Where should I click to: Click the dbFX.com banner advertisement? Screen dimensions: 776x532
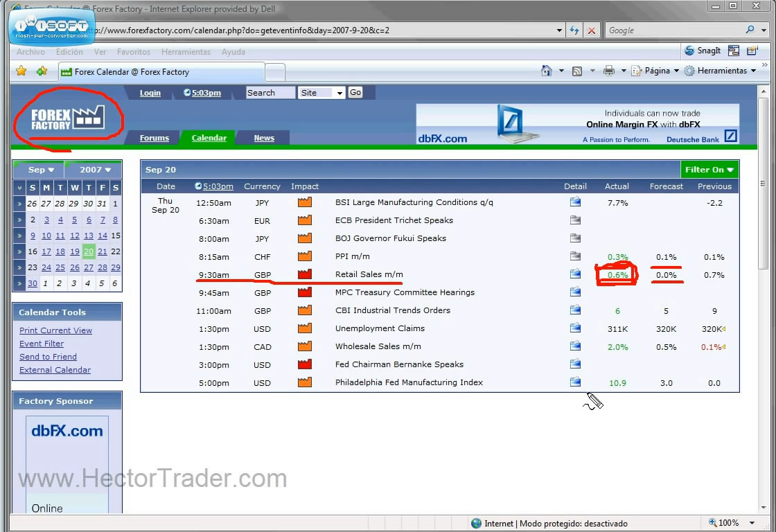coord(578,124)
